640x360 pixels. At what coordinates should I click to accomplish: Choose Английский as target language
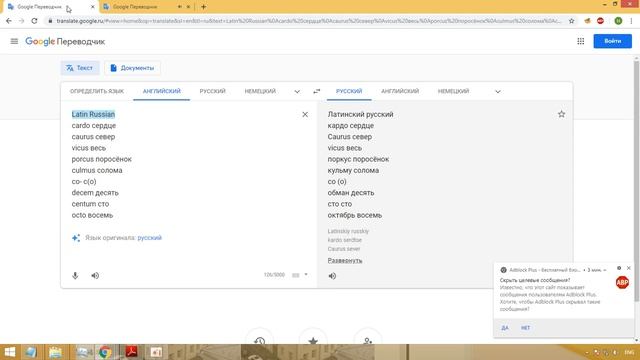(400, 91)
